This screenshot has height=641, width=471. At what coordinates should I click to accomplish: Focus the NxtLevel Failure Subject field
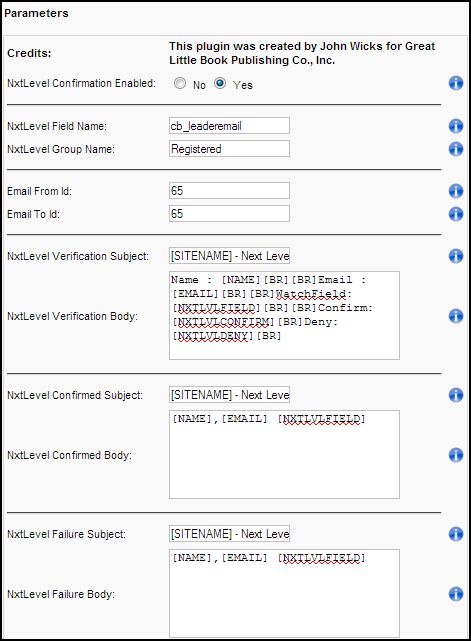[x=229, y=533]
